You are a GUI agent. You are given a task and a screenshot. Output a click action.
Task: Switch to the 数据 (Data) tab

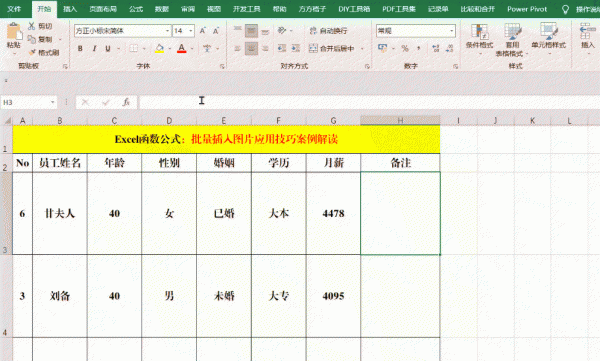pyautogui.click(x=161, y=9)
